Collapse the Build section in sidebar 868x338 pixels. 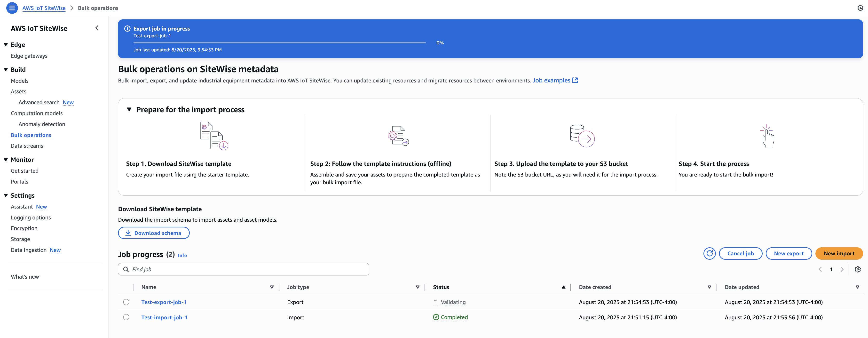(6, 70)
